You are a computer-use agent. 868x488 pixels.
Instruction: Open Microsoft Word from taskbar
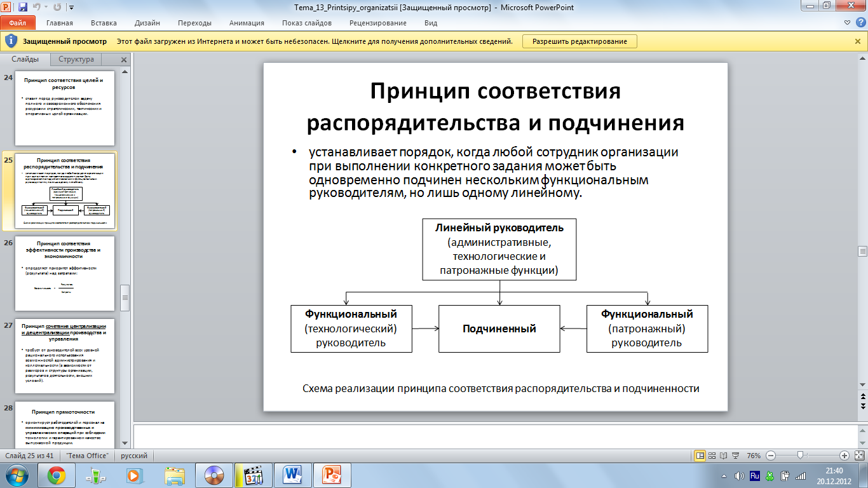(x=293, y=475)
